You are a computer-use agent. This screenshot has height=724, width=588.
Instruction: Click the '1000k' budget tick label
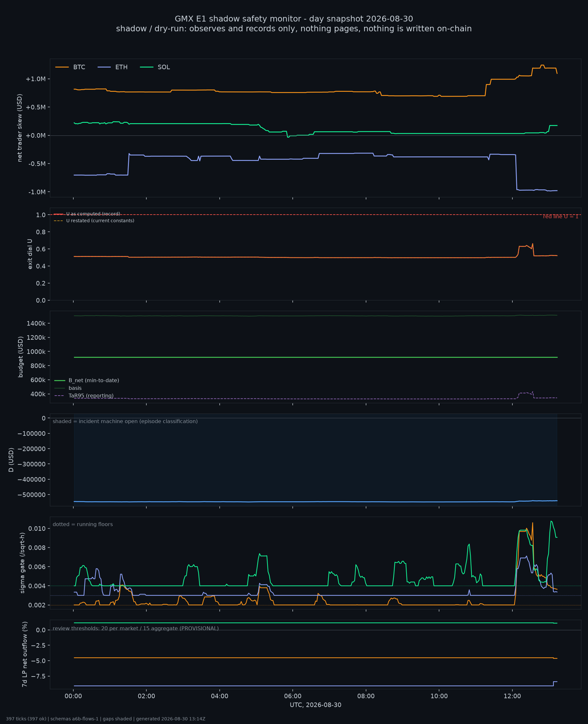(x=36, y=352)
